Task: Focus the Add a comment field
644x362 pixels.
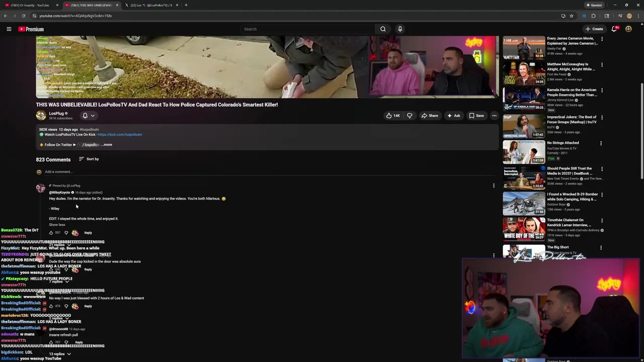Action: tap(269, 172)
